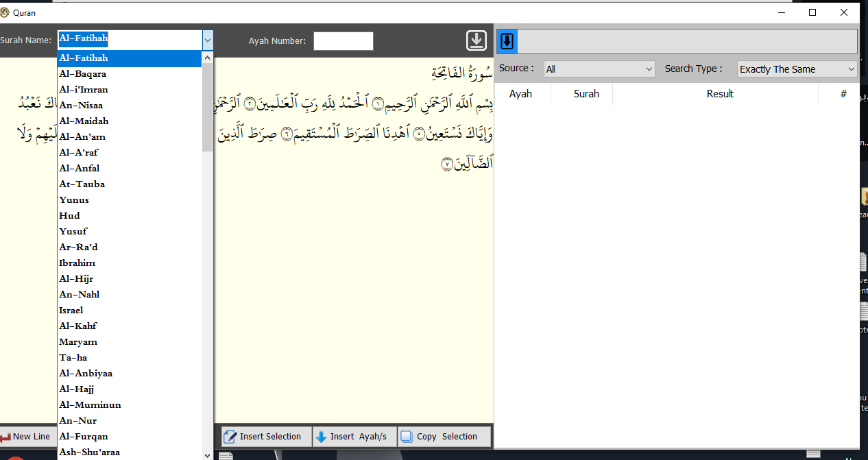Click the Arabic surah title heading
The image size is (868, 460).
pos(462,73)
